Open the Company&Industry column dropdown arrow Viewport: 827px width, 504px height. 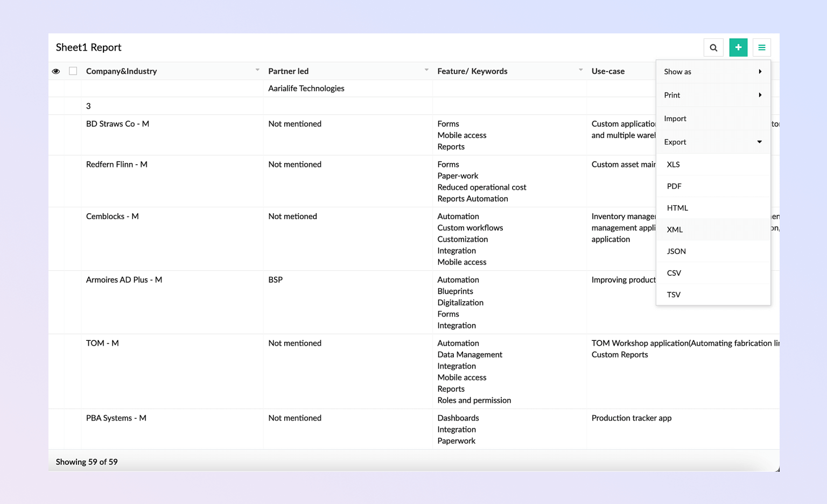pos(257,70)
